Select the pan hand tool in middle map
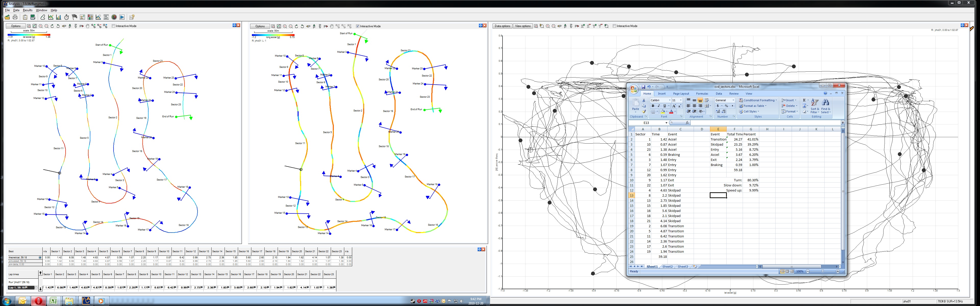Viewport: 980px width, 306px height. (332, 26)
